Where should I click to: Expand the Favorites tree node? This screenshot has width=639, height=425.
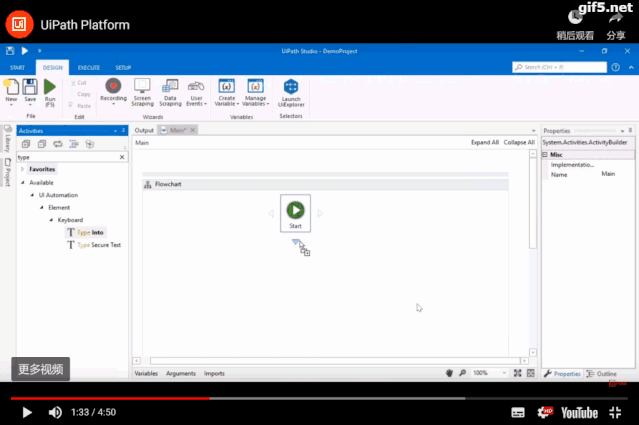click(22, 169)
